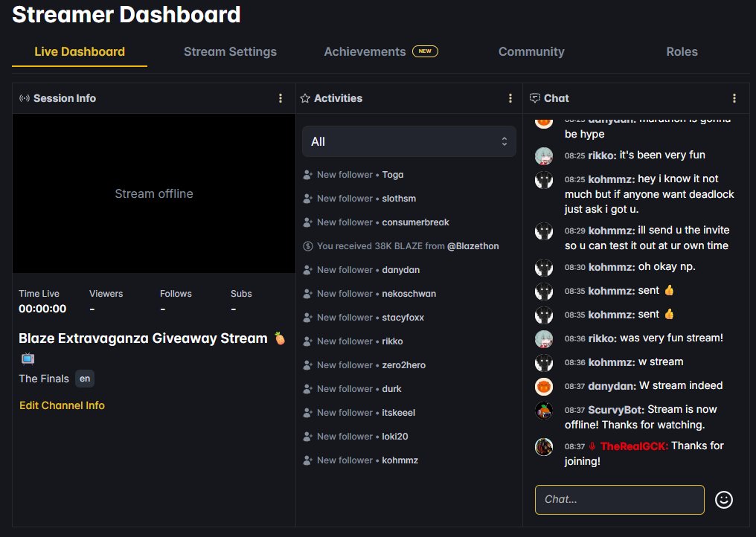Click follower name zero2hero
This screenshot has height=537, width=756.
[x=403, y=365]
